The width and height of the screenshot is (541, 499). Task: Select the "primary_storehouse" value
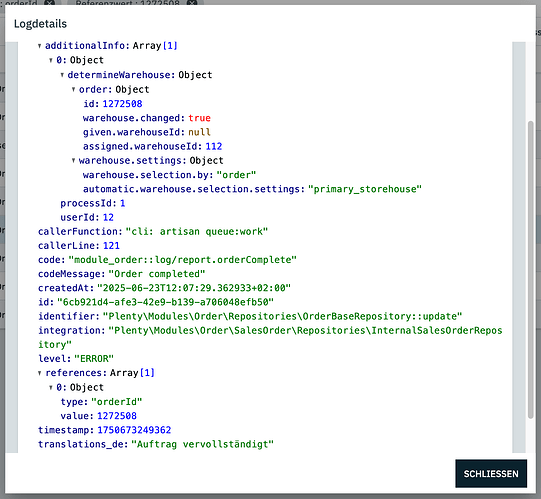tap(365, 189)
